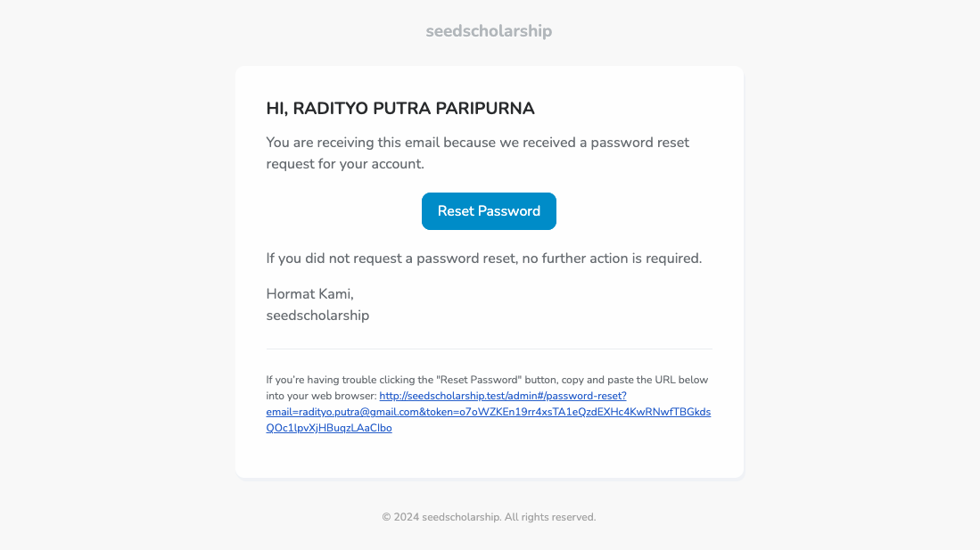Click the 'If you did not request' sentence

[x=483, y=259]
